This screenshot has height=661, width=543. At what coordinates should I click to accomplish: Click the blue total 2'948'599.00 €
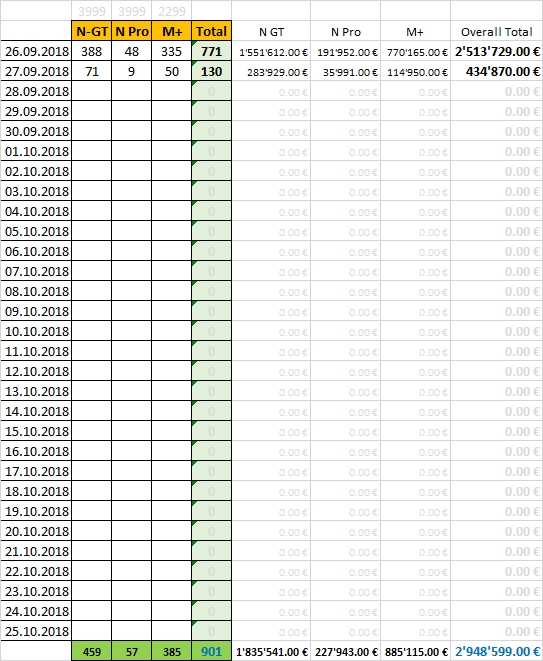(x=497, y=651)
